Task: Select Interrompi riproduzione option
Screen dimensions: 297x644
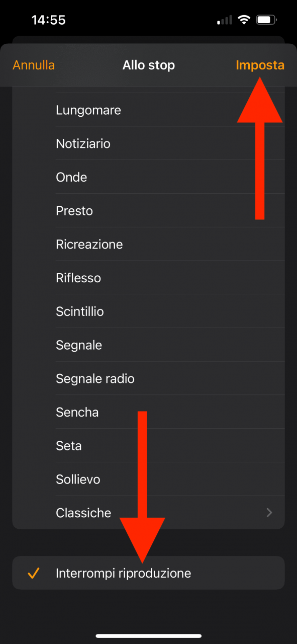Action: pyautogui.click(x=148, y=573)
